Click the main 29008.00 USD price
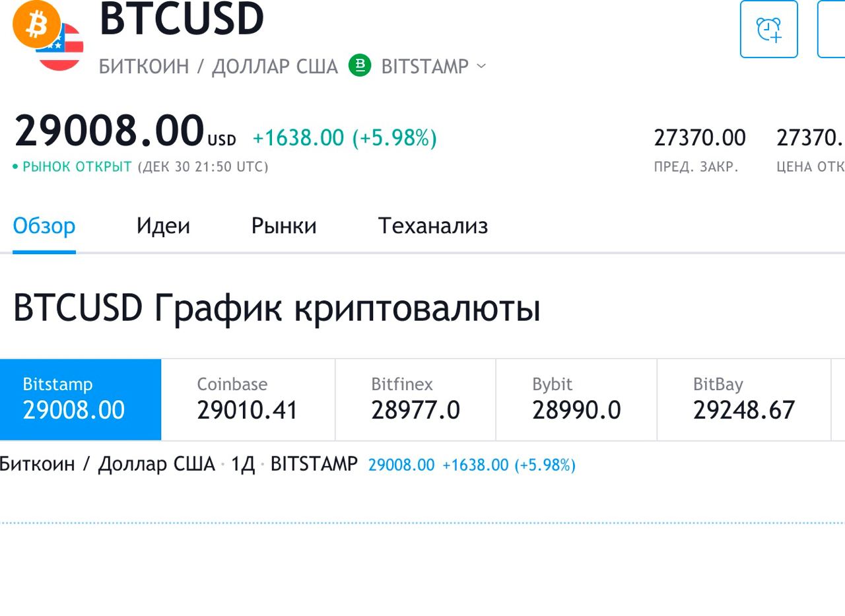 pos(109,131)
